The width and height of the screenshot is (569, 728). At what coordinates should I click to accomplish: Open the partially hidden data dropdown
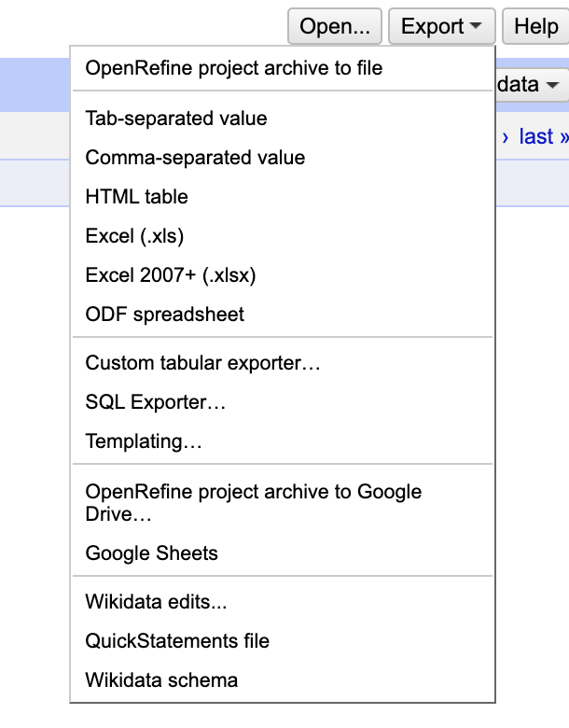point(533,85)
